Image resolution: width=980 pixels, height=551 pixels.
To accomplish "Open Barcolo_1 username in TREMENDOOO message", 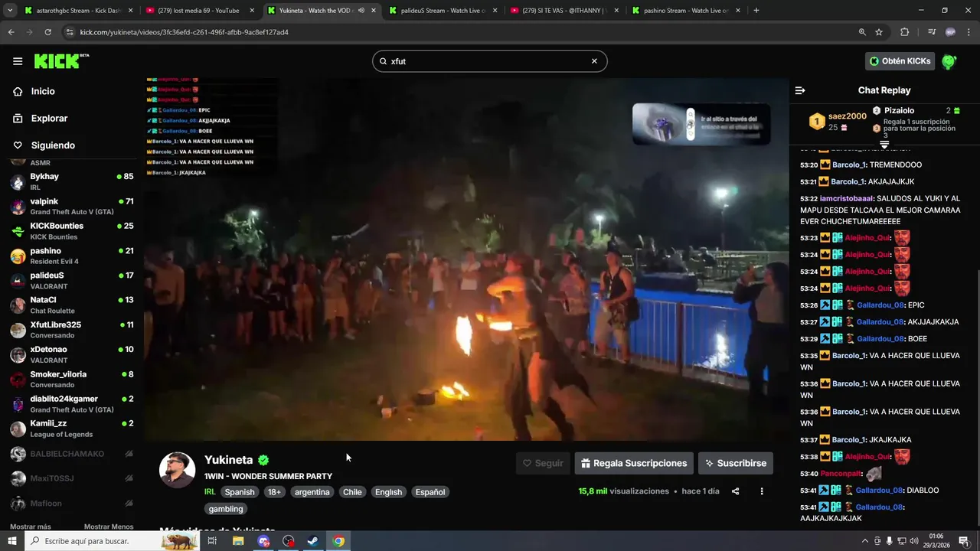I will [x=848, y=165].
